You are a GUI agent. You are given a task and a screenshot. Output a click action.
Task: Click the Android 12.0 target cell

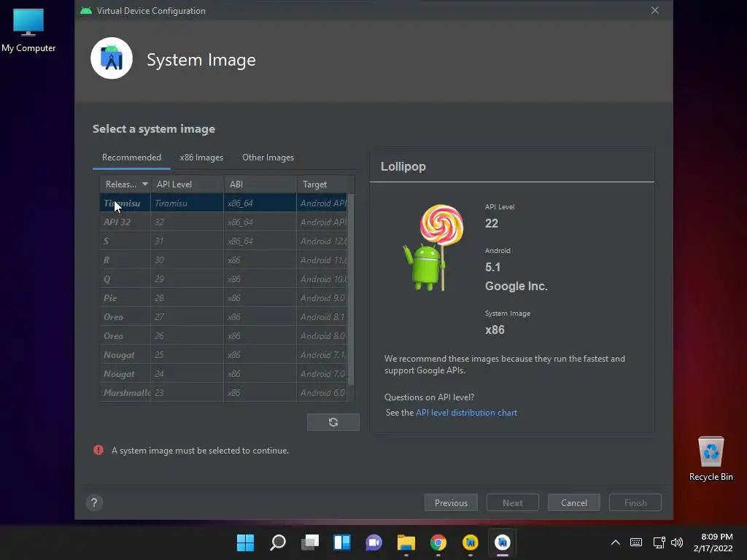tap(322, 241)
